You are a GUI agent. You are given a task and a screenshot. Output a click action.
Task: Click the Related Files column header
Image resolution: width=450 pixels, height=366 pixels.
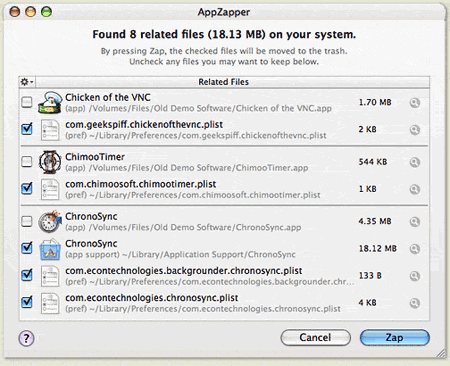[x=232, y=82]
